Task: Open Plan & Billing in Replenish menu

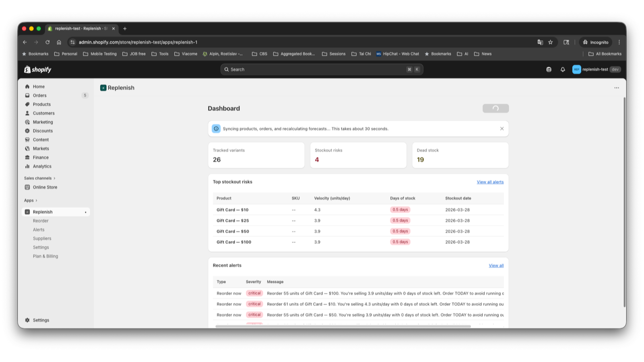Action: point(45,256)
